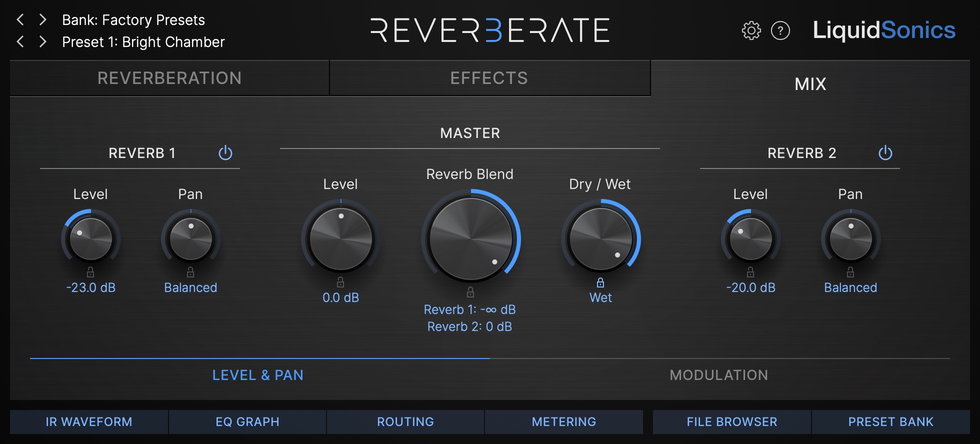Viewport: 980px width, 444px height.
Task: Click the Preset 1: Bright Chamber name
Action: click(x=143, y=42)
